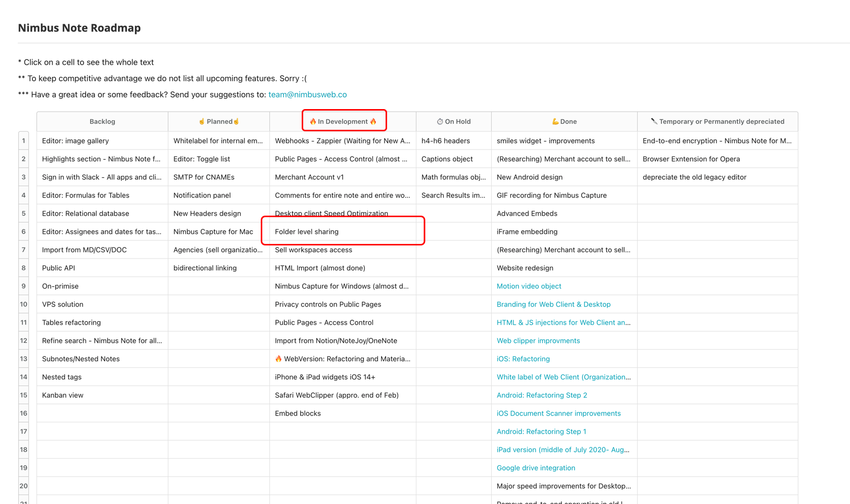Open the team@nimbusweb.co email link
The image size is (850, 504).
pos(307,94)
